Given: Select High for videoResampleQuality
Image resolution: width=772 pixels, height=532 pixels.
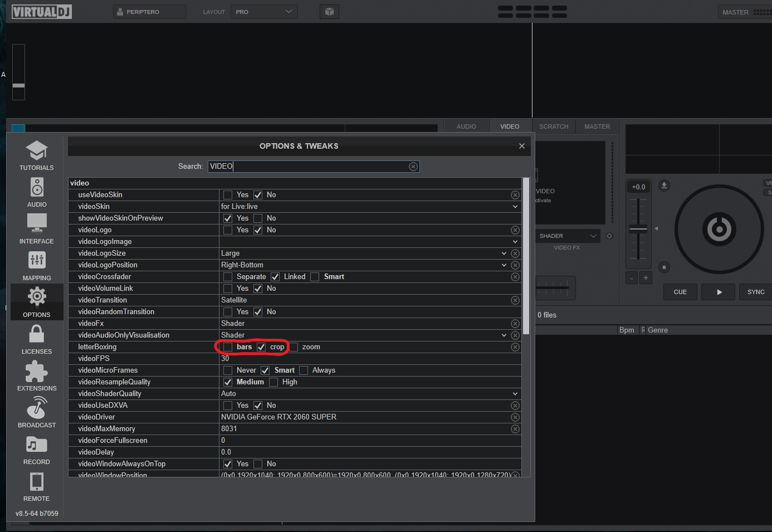Looking at the screenshot, I should [x=273, y=382].
